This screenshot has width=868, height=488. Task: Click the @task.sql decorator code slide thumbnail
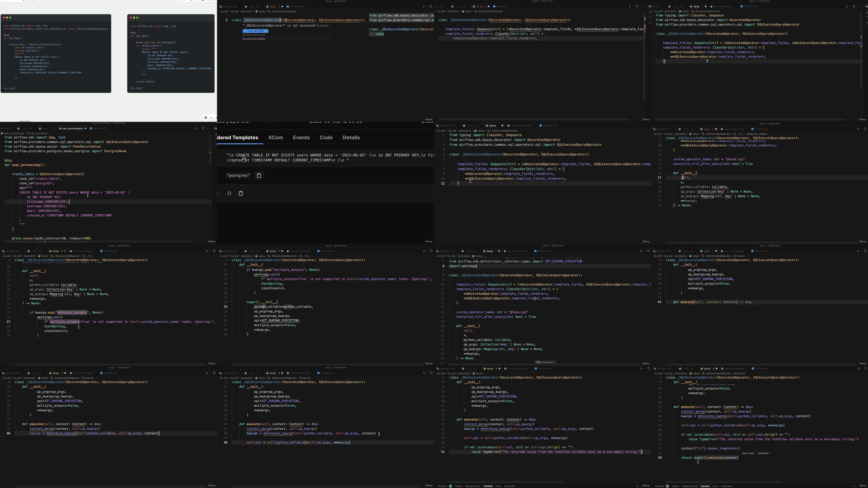pos(171,54)
